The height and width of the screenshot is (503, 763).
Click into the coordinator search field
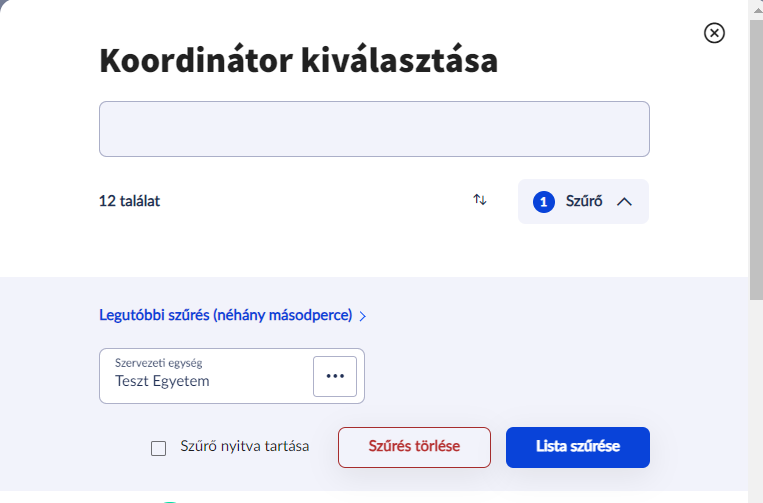374,129
